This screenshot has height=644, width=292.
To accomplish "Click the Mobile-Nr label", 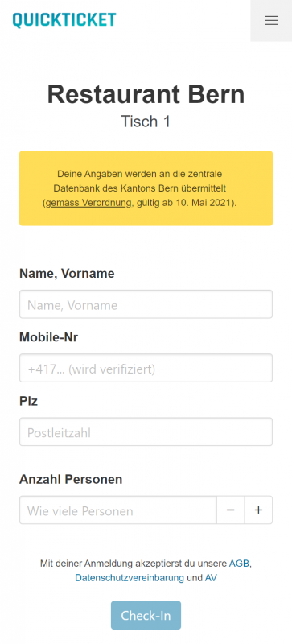I will 48,337.
